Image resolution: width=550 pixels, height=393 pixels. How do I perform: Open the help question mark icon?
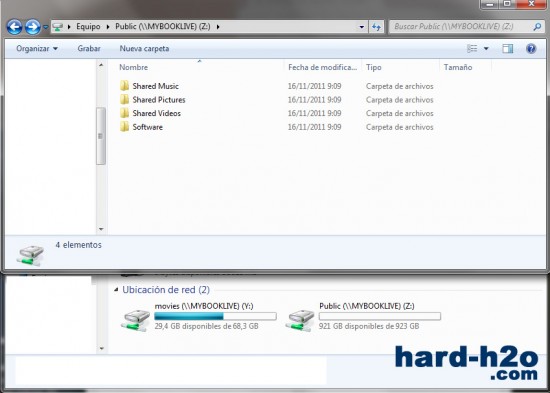point(531,48)
